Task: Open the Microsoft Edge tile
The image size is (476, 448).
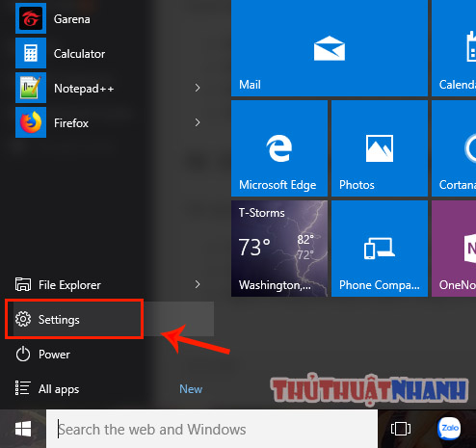Action: [x=279, y=148]
